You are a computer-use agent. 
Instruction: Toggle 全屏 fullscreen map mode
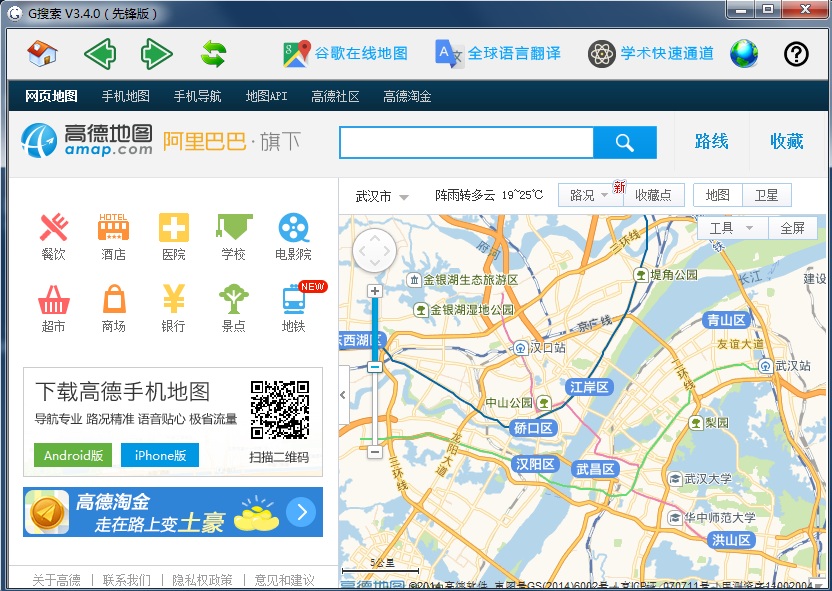coord(792,228)
